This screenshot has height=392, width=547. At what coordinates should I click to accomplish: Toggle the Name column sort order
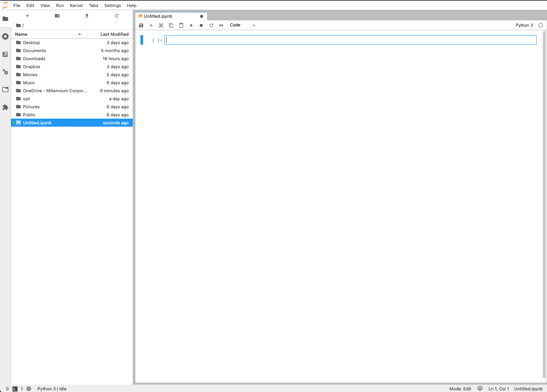(21, 34)
